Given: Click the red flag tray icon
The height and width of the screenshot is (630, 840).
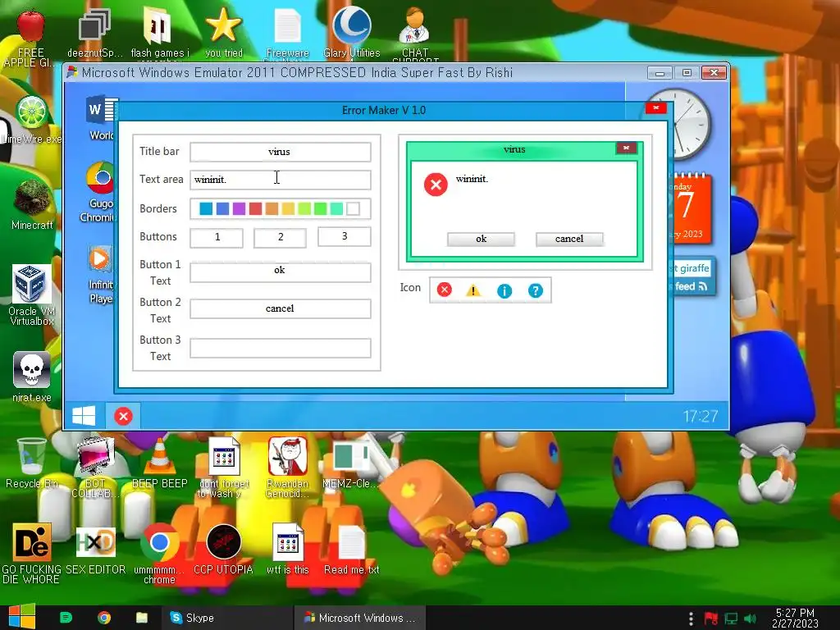Looking at the screenshot, I should coord(711,619).
